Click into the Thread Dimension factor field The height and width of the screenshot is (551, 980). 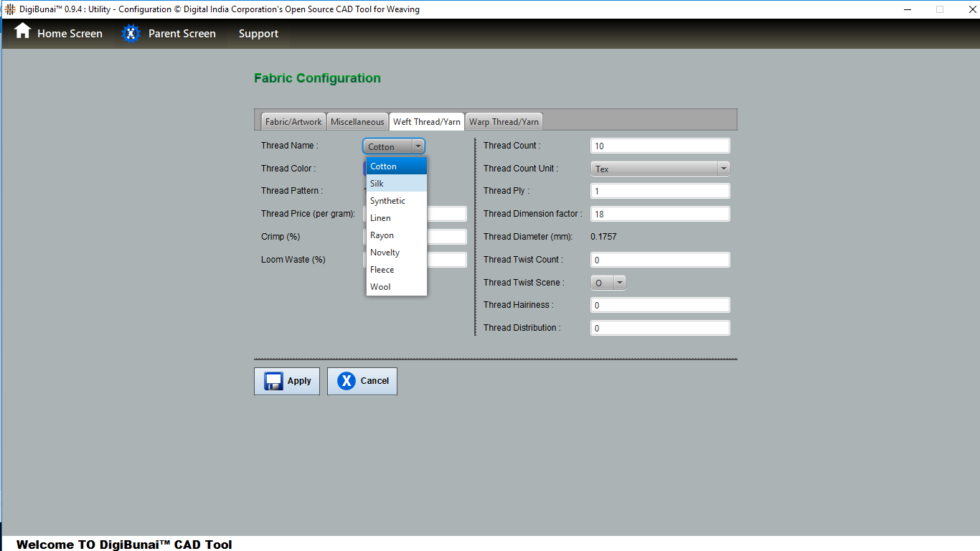(659, 214)
